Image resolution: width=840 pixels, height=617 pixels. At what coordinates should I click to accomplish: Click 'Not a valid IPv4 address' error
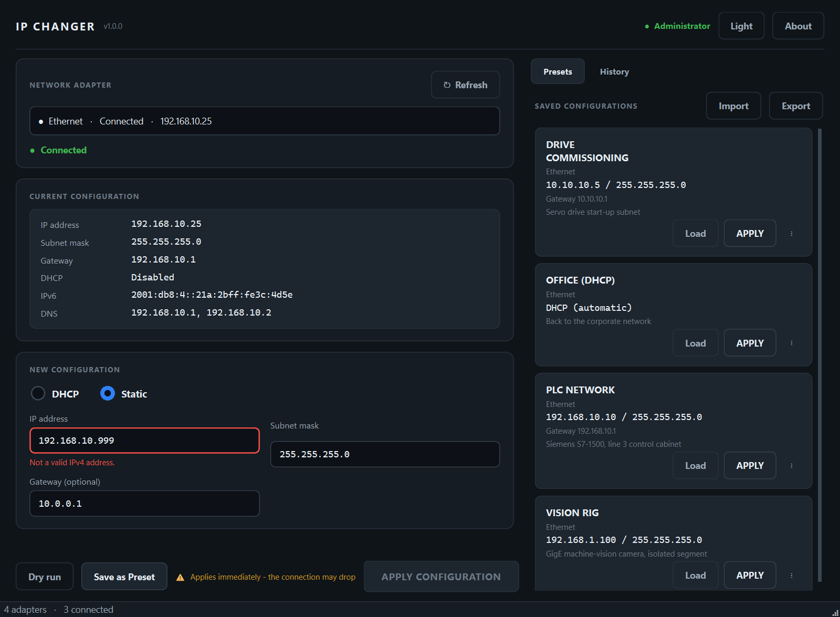[x=72, y=463]
